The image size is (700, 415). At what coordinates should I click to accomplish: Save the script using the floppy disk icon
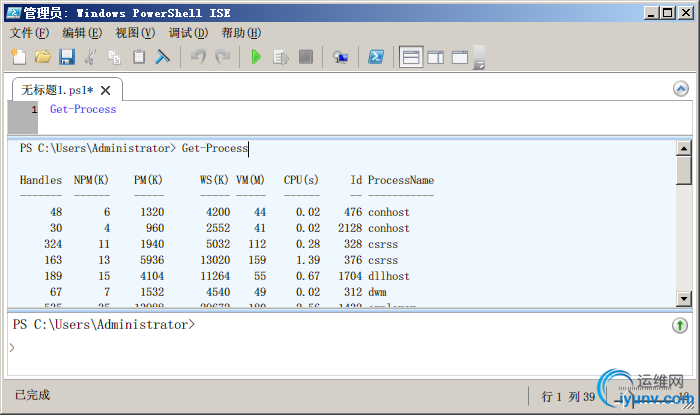67,57
